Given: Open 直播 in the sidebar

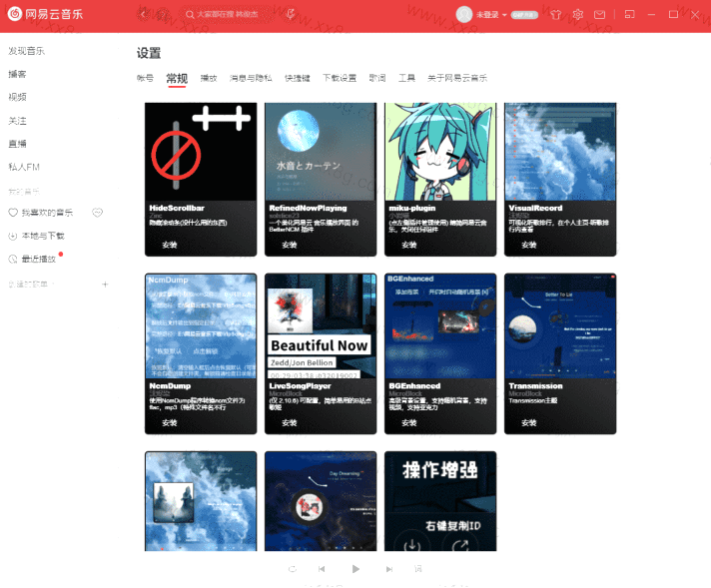Looking at the screenshot, I should click(x=17, y=144).
